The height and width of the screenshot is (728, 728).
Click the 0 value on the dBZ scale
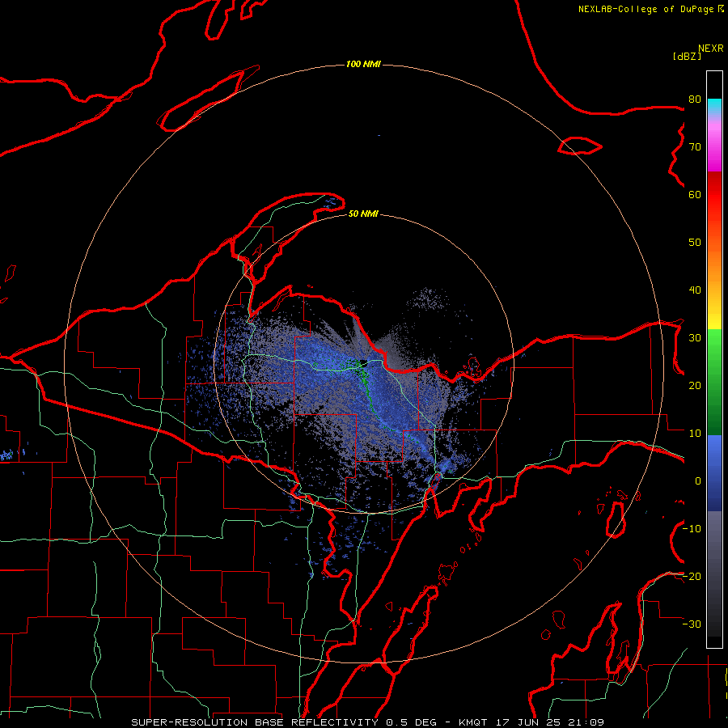pyautogui.click(x=698, y=481)
